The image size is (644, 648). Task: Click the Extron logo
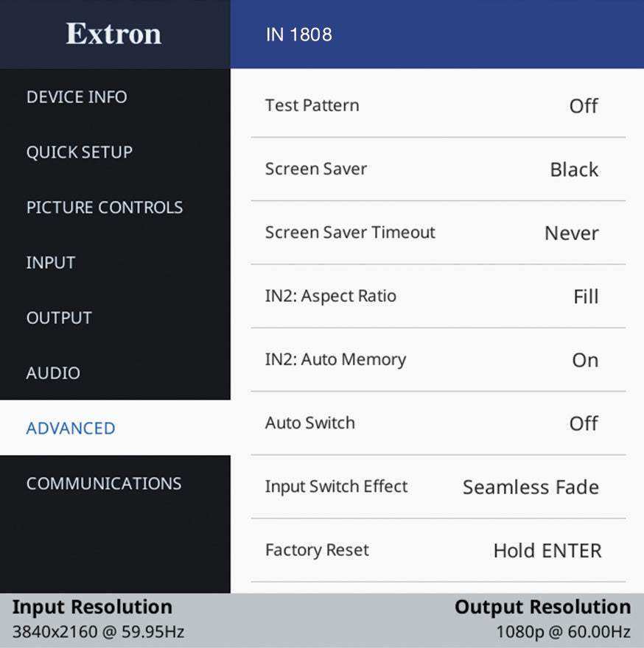click(114, 34)
